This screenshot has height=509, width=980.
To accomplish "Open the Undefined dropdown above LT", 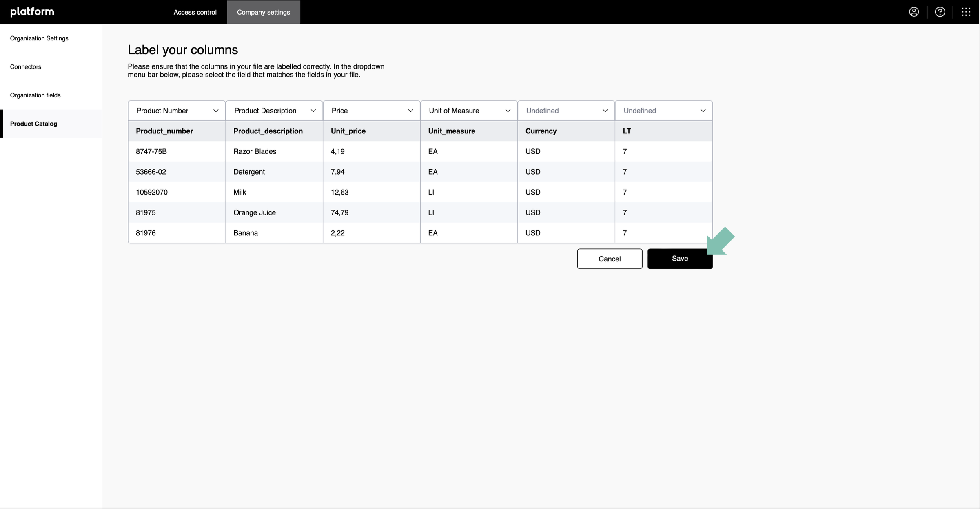I will click(x=664, y=111).
